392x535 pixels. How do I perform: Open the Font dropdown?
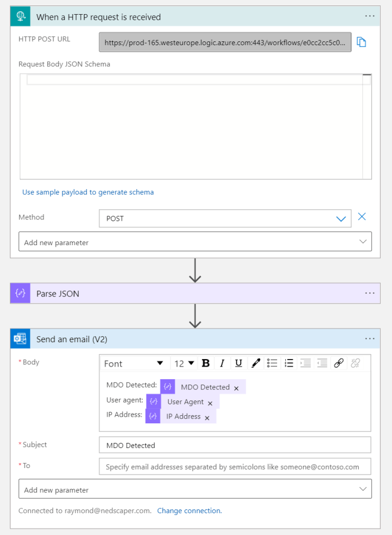pos(133,363)
